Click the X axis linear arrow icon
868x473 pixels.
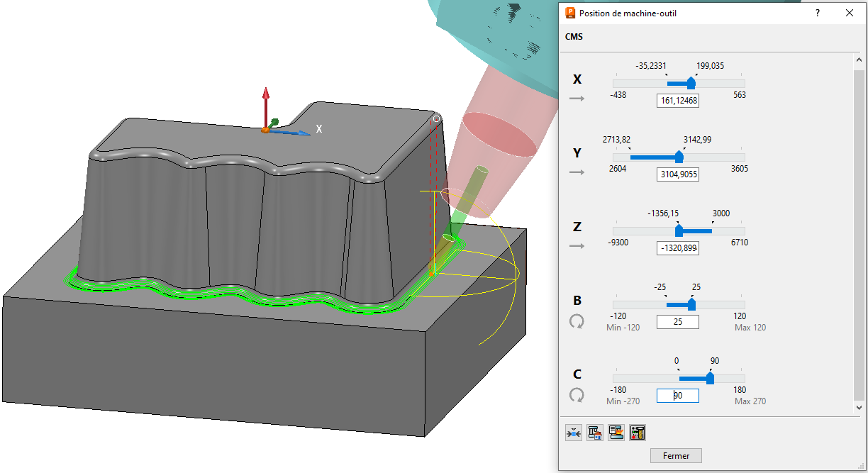click(x=577, y=99)
